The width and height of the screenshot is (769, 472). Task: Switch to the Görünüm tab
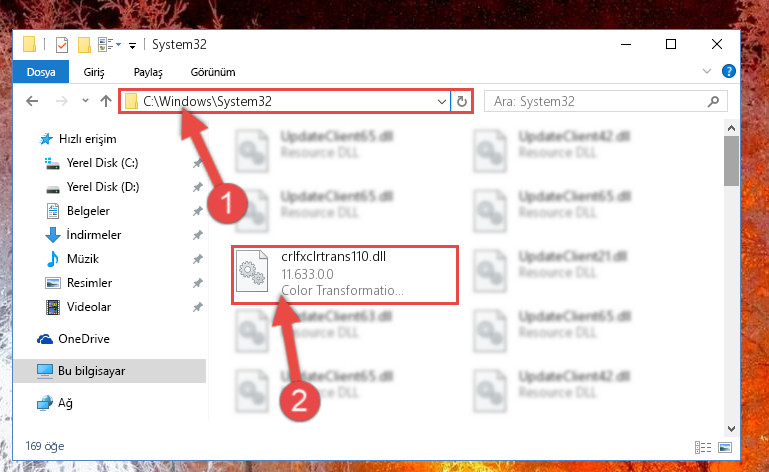tap(213, 72)
